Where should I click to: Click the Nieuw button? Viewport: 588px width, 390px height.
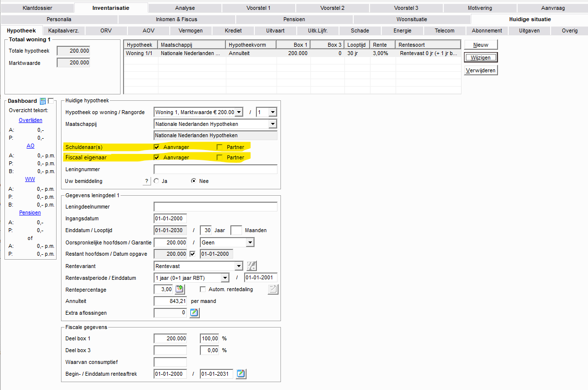pyautogui.click(x=481, y=45)
